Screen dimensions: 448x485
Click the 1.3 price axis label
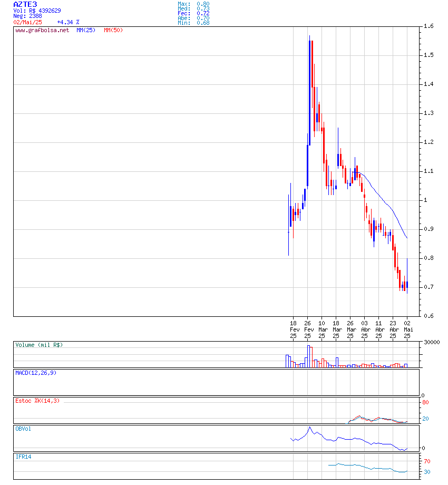pyautogui.click(x=428, y=113)
